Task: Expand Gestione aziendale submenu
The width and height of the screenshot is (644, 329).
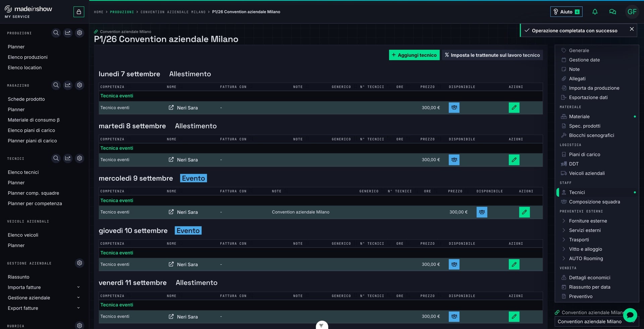Action: tap(78, 297)
